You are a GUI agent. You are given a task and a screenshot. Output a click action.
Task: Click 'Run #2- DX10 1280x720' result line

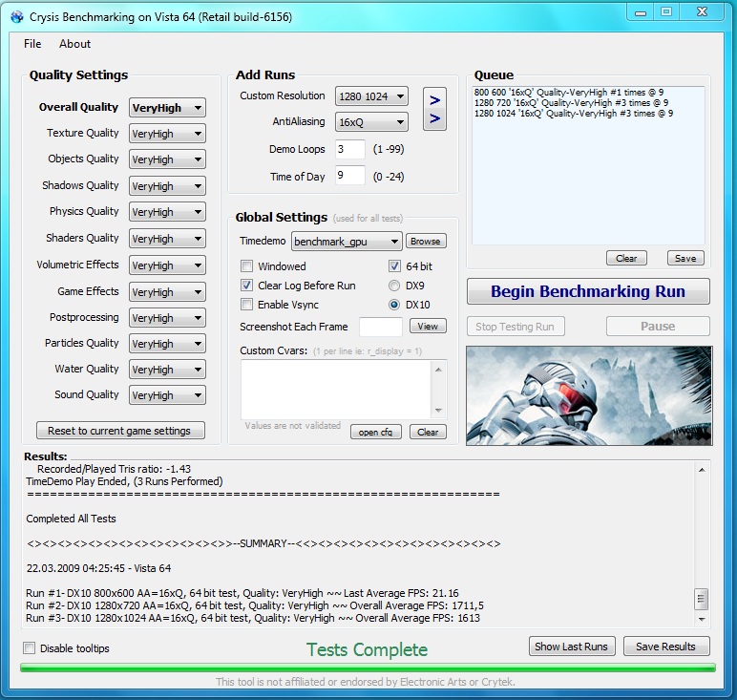(254, 605)
